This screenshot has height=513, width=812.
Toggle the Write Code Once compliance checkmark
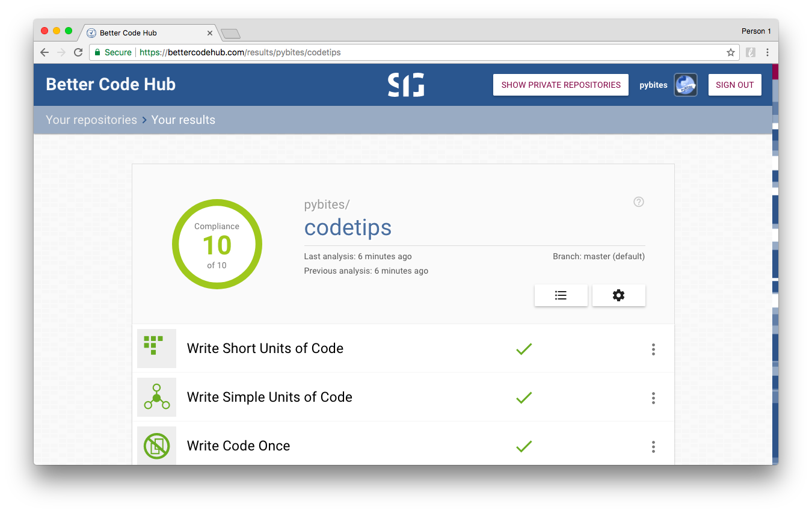tap(523, 446)
